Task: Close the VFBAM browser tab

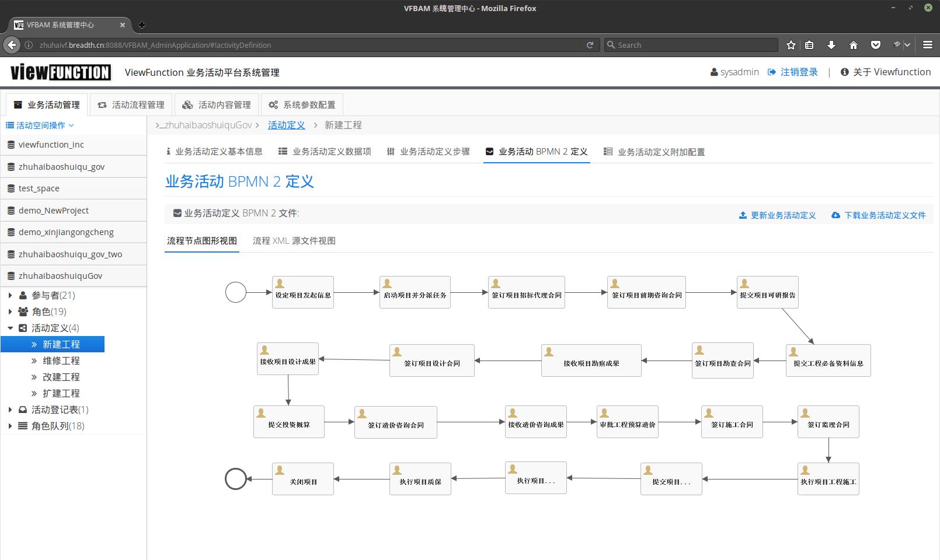Action: 123,25
